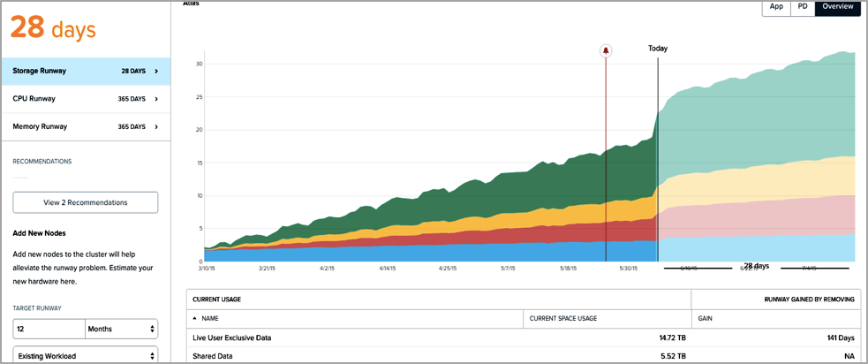Sort by the NAME column arrow

195,319
